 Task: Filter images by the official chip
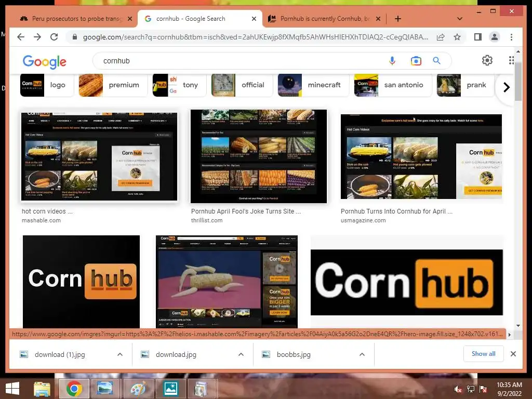pos(242,85)
